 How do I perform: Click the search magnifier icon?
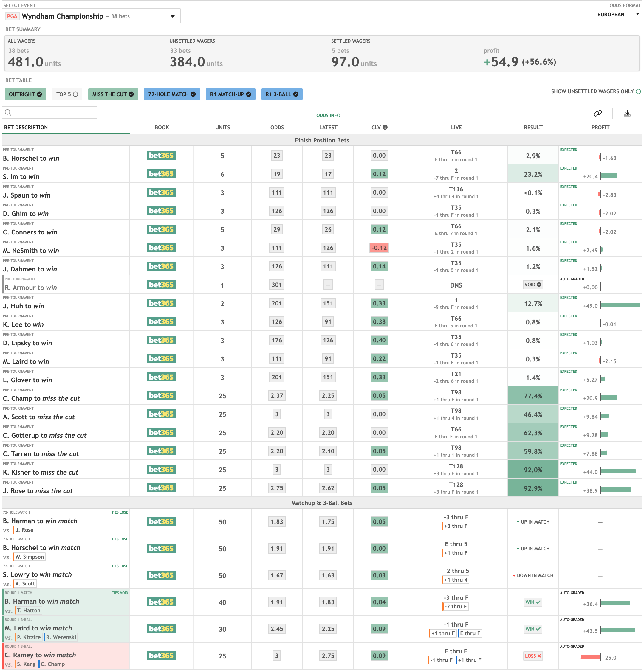pos(8,113)
